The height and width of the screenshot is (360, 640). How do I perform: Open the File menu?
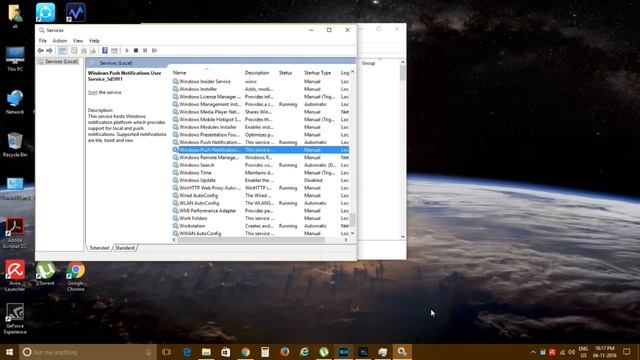click(x=42, y=41)
